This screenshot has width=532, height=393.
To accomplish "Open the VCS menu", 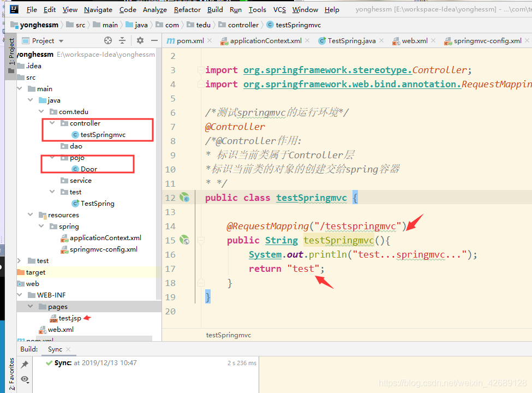I will 279,9.
